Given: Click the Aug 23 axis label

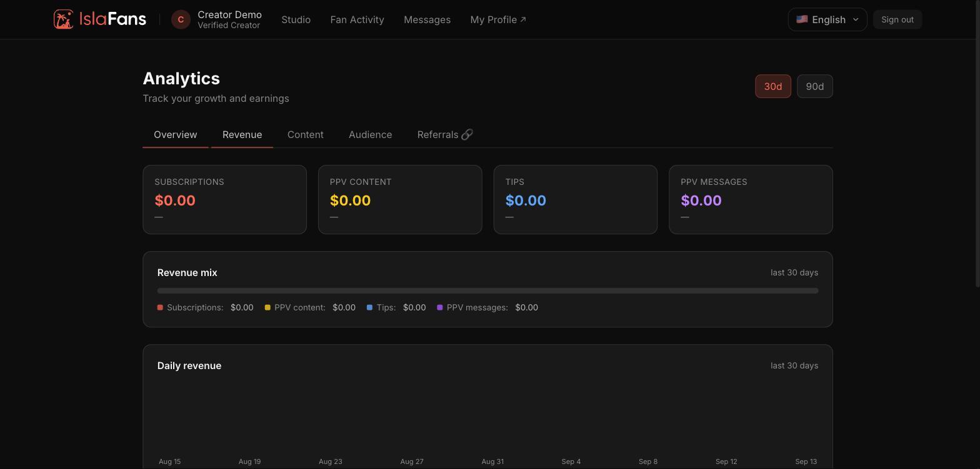Looking at the screenshot, I should [x=331, y=462].
